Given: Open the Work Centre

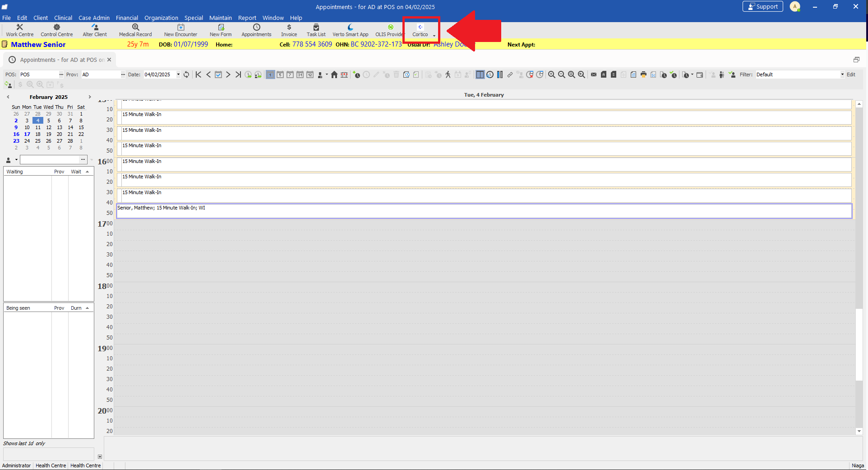Looking at the screenshot, I should tap(20, 30).
